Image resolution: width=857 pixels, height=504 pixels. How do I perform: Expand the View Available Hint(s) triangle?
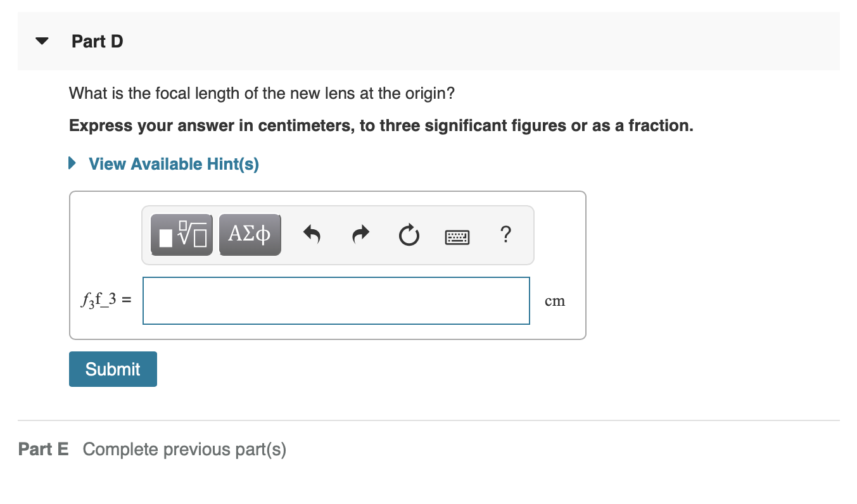[73, 164]
